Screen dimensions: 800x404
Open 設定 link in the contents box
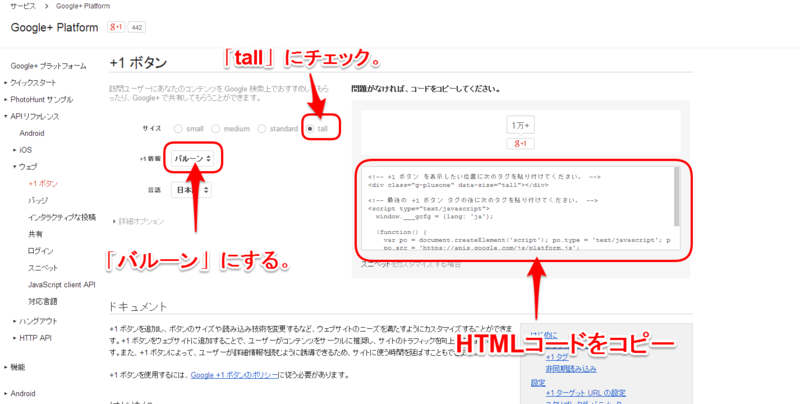tap(538, 383)
